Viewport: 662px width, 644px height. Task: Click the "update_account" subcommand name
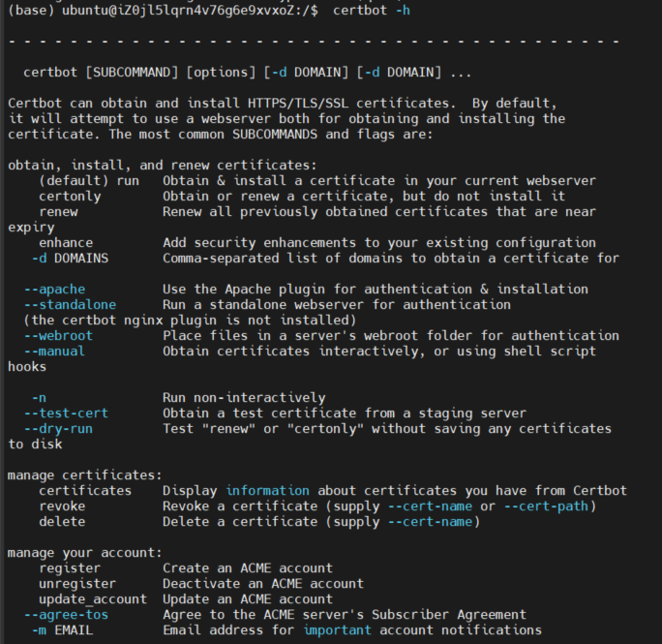click(93, 598)
